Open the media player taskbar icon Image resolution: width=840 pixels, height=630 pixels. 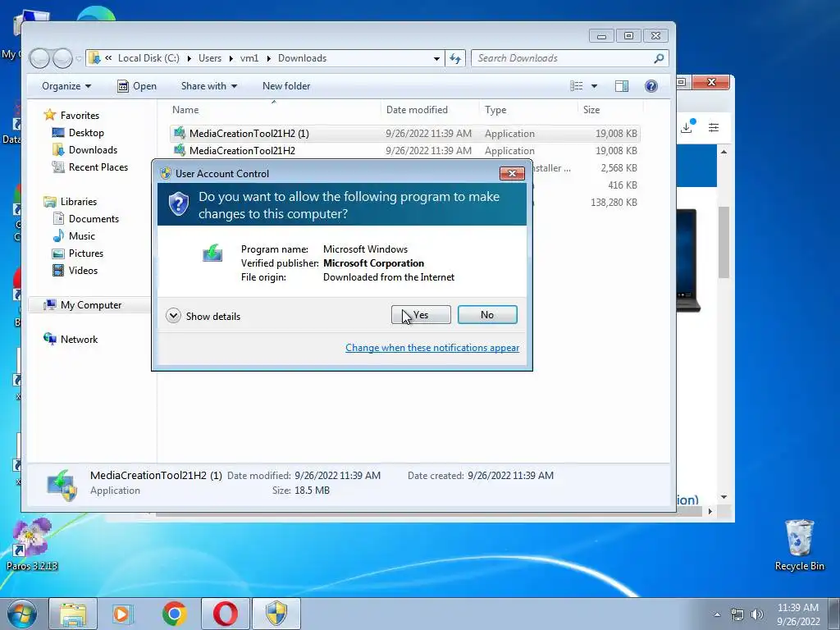[122, 614]
